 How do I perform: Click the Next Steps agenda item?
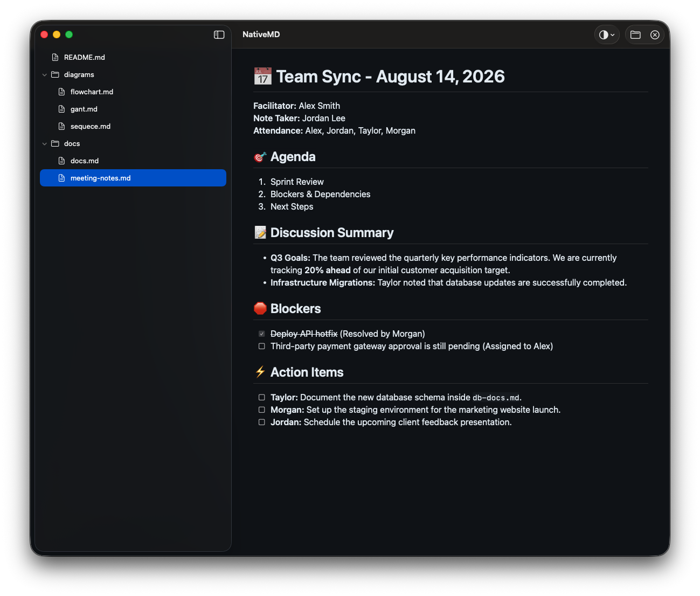coord(292,206)
